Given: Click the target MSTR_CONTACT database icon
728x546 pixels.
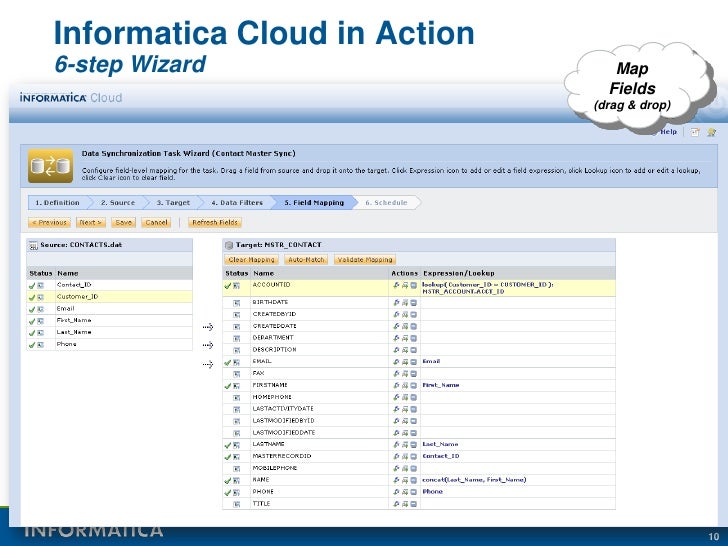Looking at the screenshot, I should coord(229,245).
